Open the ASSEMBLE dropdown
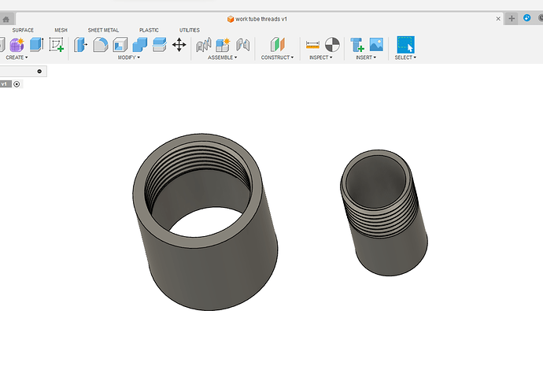The height and width of the screenshot is (392, 543). point(223,57)
